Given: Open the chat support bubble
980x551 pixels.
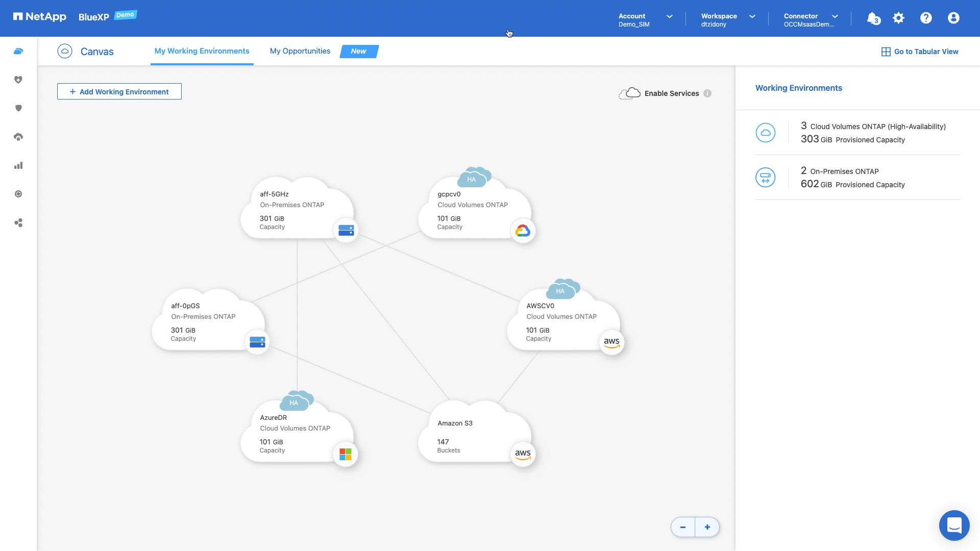Looking at the screenshot, I should pos(953,525).
